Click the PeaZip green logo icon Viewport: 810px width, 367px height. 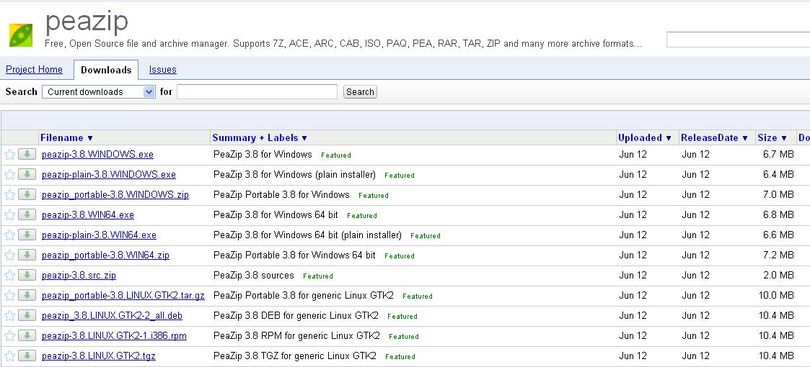coord(21,35)
